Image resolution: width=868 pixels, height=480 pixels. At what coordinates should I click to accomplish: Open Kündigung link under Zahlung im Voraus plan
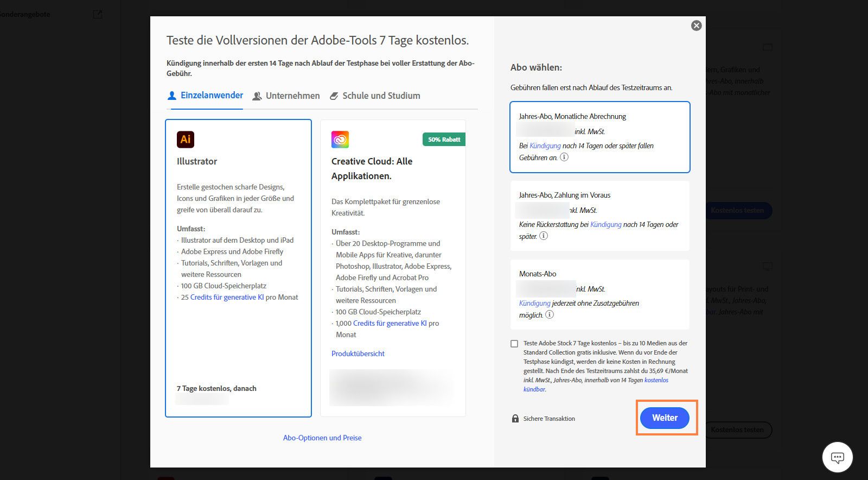click(606, 224)
